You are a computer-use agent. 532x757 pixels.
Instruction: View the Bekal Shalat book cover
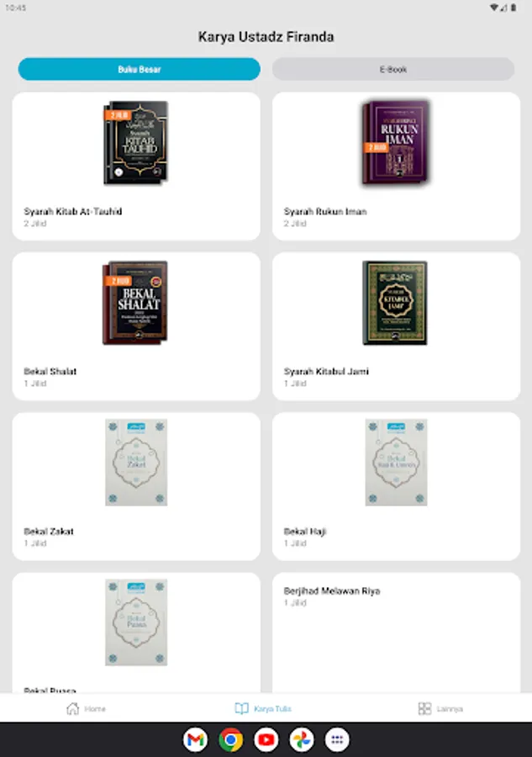point(135,303)
